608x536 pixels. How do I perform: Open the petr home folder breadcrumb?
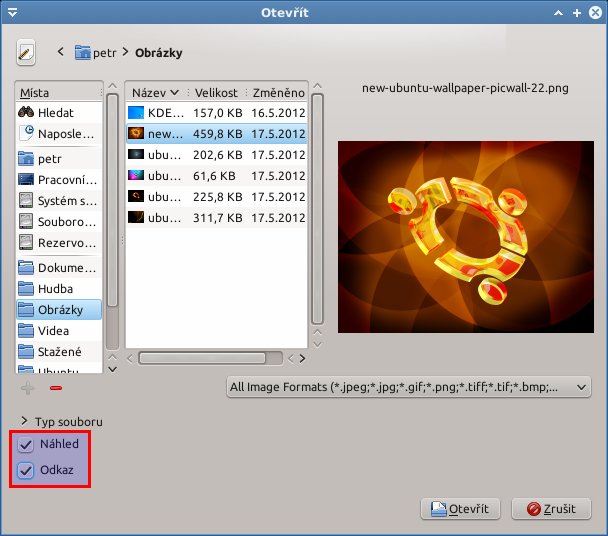click(95, 52)
